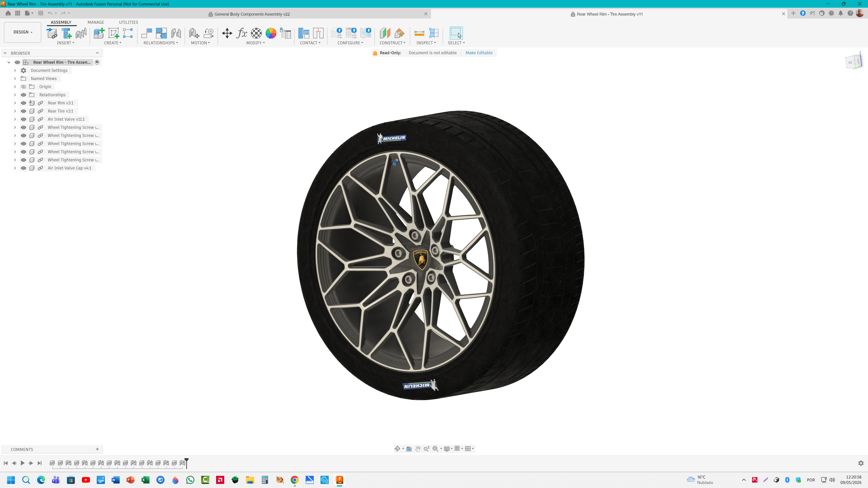868x488 pixels.
Task: Switch to the UTILITIES tab
Action: tap(128, 22)
